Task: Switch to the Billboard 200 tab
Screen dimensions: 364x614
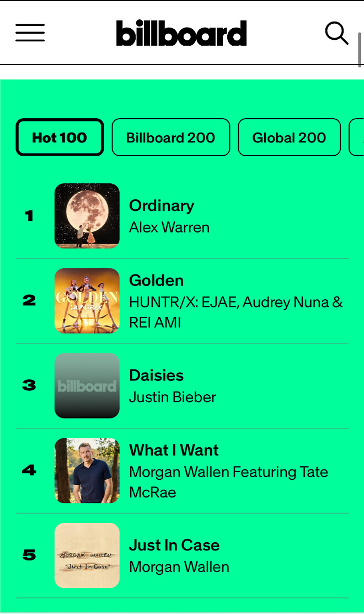Action: click(171, 137)
